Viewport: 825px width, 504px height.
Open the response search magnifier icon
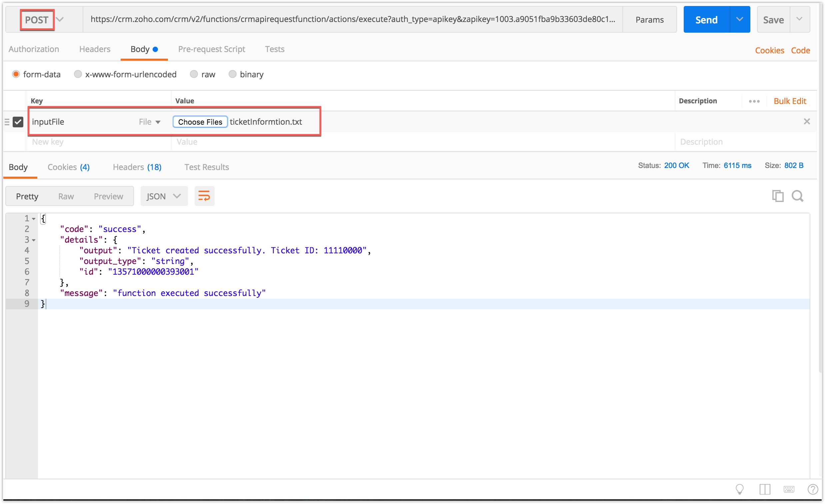click(x=797, y=196)
